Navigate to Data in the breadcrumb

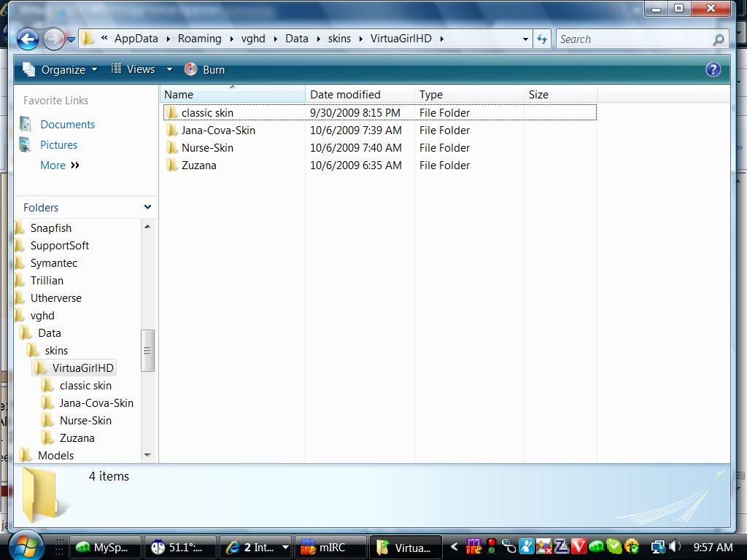click(x=296, y=39)
